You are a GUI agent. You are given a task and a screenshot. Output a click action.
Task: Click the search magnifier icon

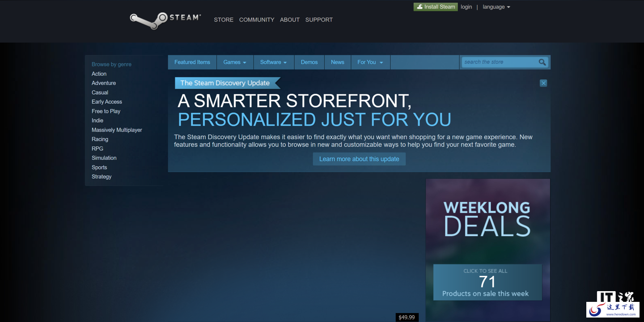pyautogui.click(x=542, y=62)
